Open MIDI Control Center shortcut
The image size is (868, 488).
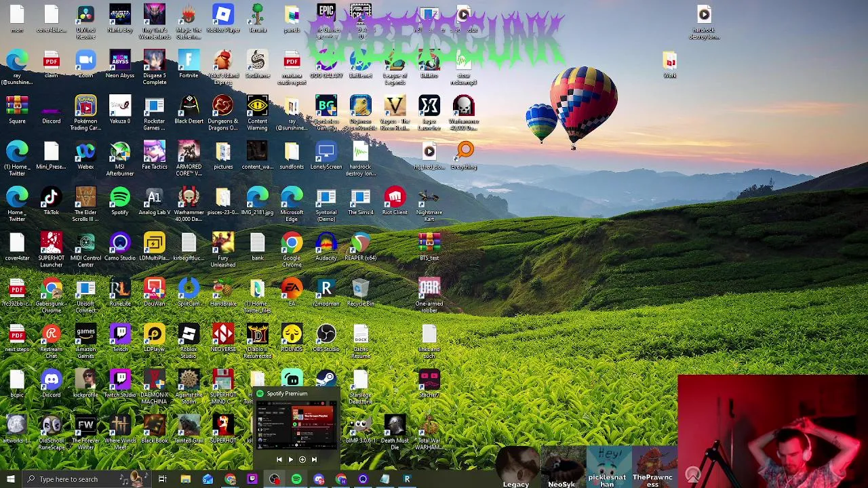(85, 250)
